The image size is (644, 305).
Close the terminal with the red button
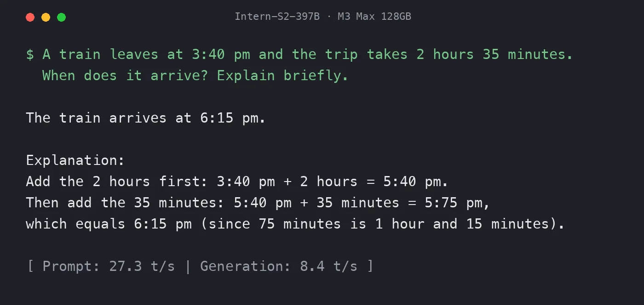[x=30, y=17]
